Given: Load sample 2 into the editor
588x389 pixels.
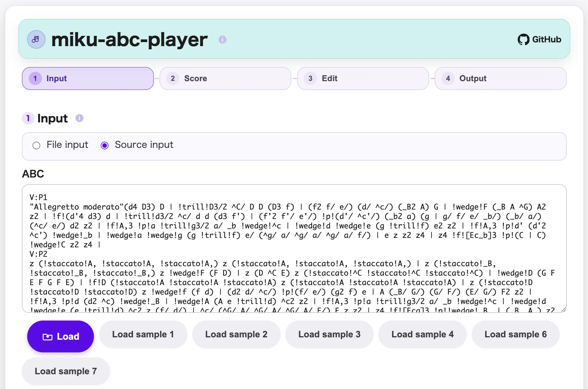Looking at the screenshot, I should pyautogui.click(x=236, y=334).
